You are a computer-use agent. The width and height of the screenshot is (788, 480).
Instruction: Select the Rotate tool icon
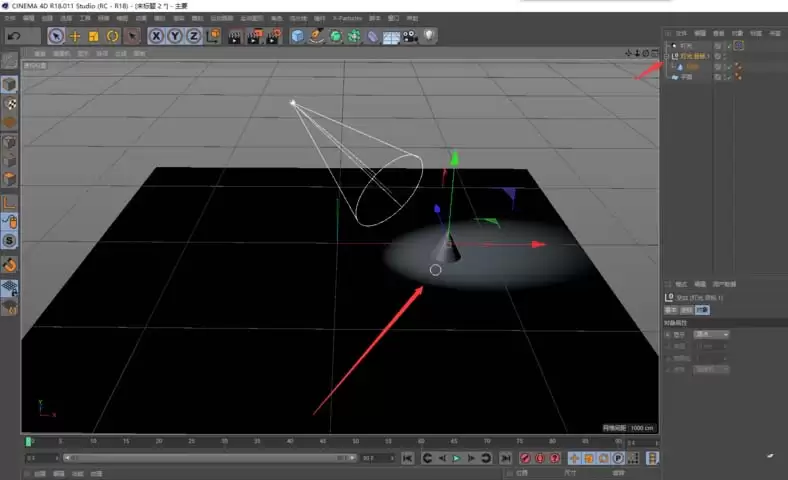113,36
